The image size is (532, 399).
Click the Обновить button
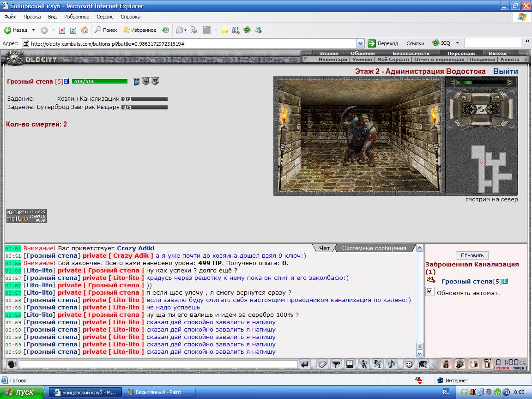coord(472,255)
